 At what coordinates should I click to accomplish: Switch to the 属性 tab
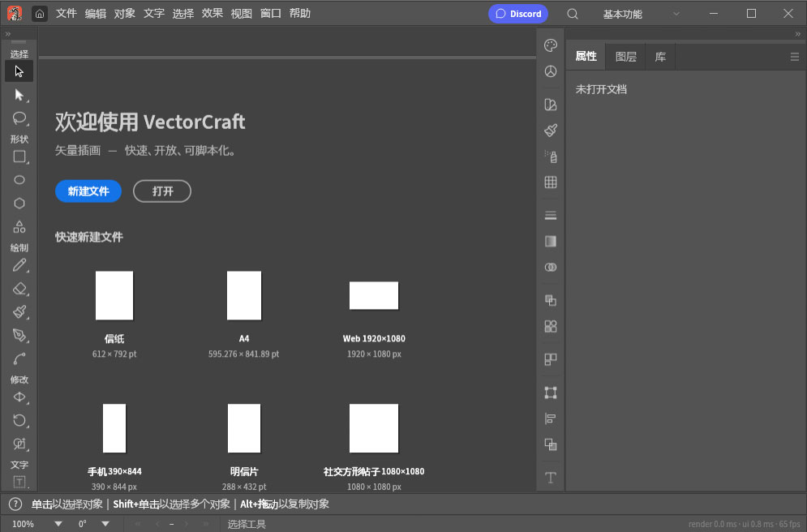click(586, 57)
